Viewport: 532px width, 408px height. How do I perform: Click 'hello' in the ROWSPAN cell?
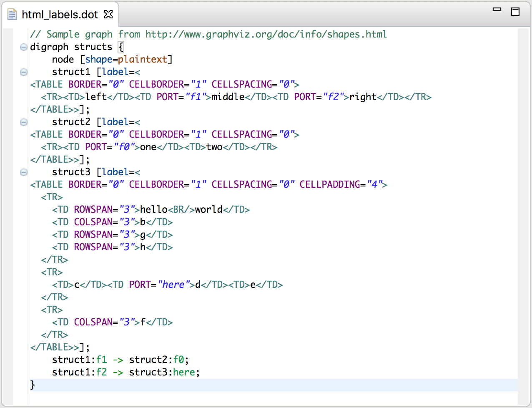[154, 209]
